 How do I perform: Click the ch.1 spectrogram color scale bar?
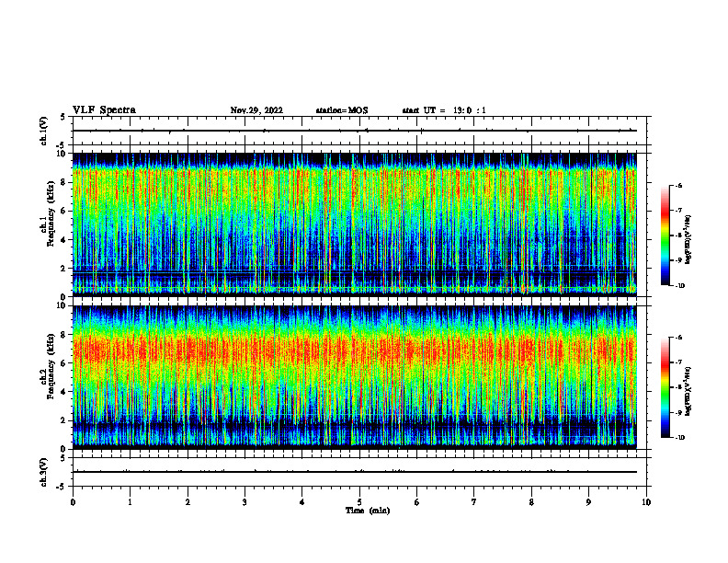point(665,236)
